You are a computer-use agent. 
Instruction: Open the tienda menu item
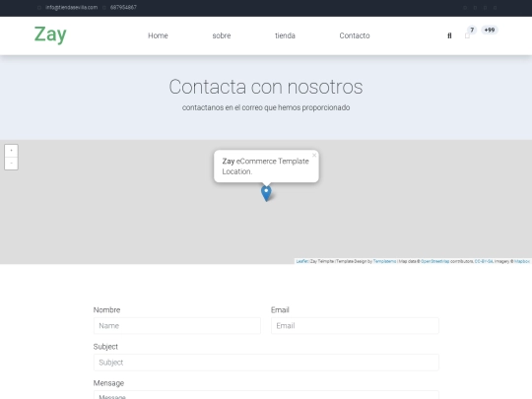coord(285,35)
